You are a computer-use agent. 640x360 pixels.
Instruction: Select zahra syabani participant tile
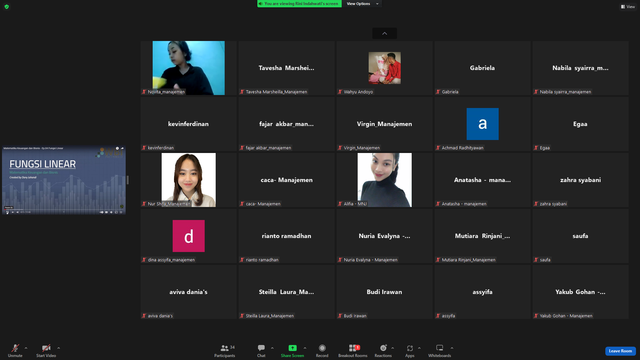[580, 180]
